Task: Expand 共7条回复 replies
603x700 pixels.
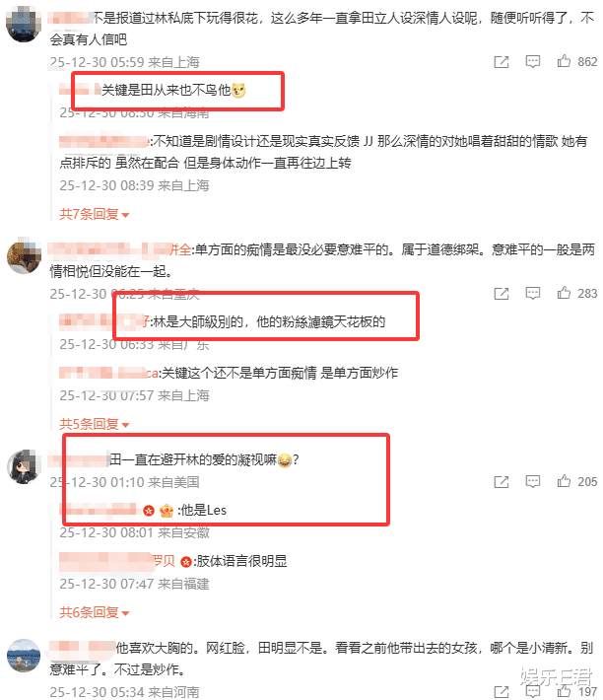Action: tap(95, 214)
